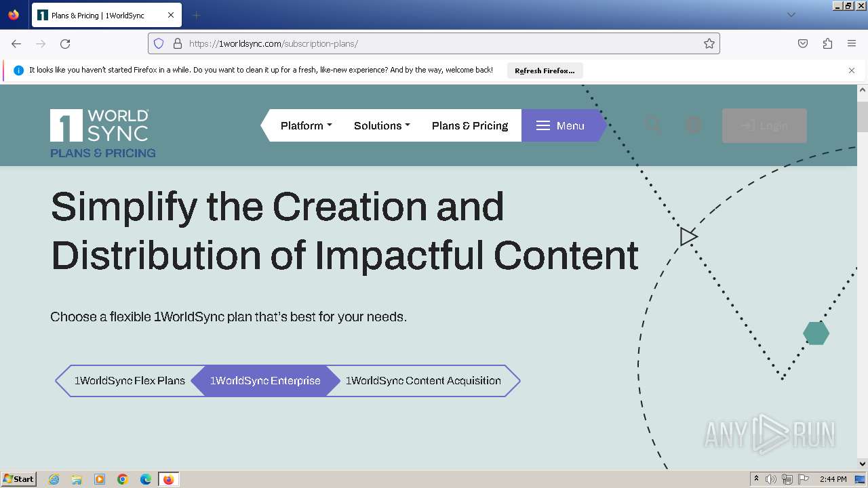Open the media player taskbar icon
Image resolution: width=868 pixels, height=488 pixels.
click(100, 479)
